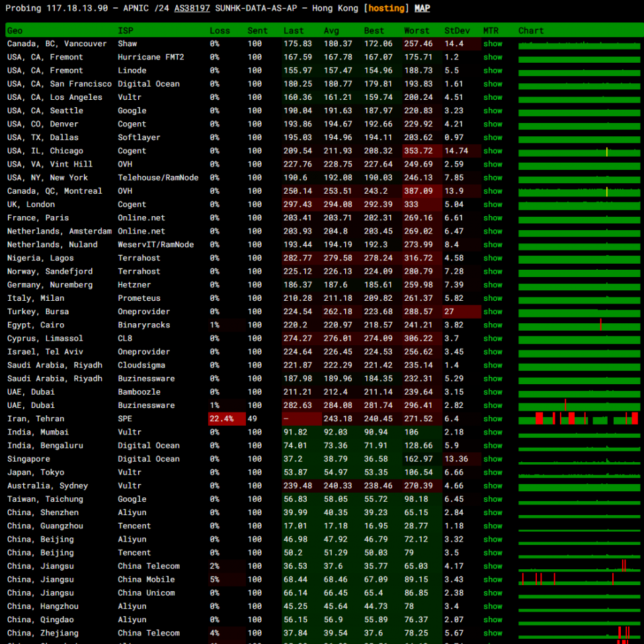The width and height of the screenshot is (644, 644).
Task: Click the Cloudsigma ISP text
Action: coord(141,365)
